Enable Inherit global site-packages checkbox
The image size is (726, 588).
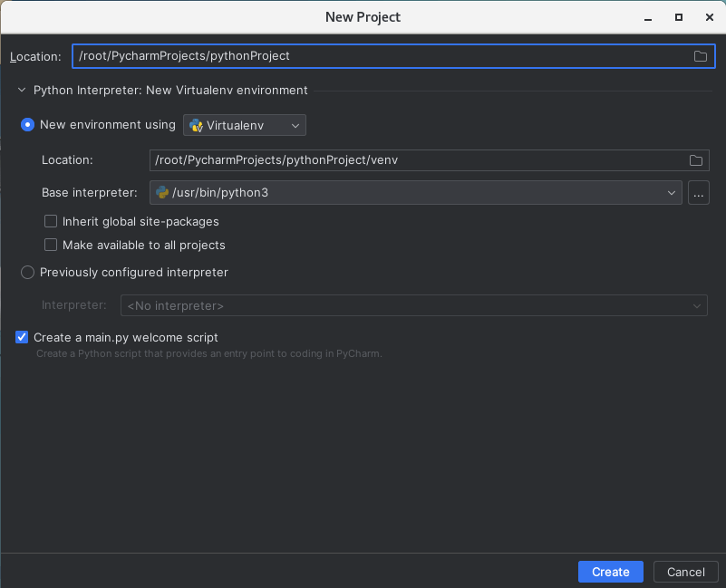pos(52,221)
